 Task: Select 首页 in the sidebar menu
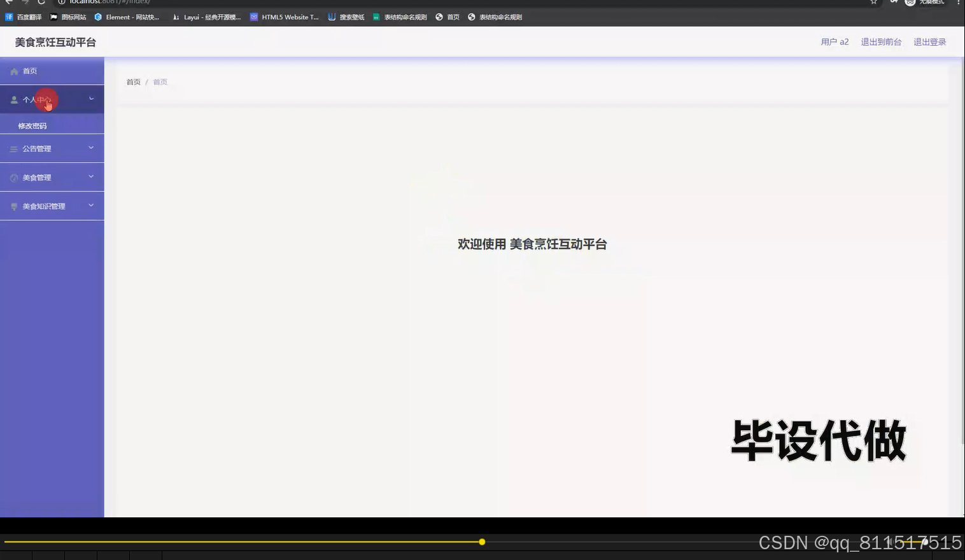click(x=30, y=71)
